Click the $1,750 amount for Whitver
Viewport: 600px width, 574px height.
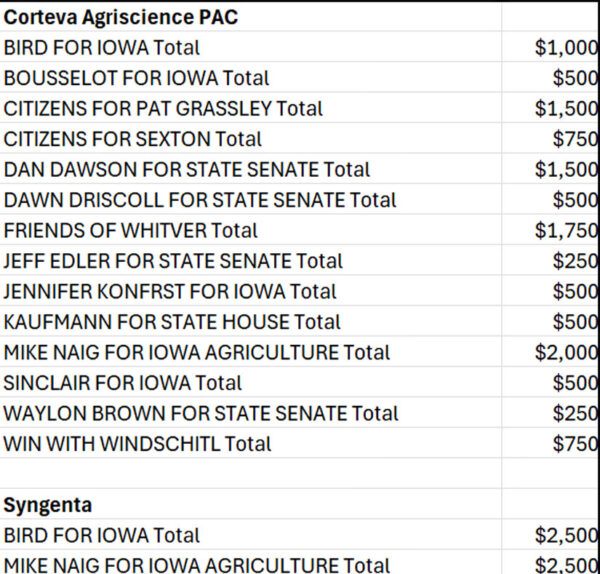[x=566, y=231]
